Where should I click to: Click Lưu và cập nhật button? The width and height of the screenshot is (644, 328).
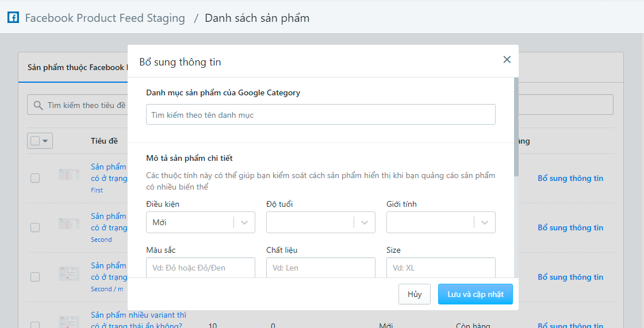pos(475,294)
